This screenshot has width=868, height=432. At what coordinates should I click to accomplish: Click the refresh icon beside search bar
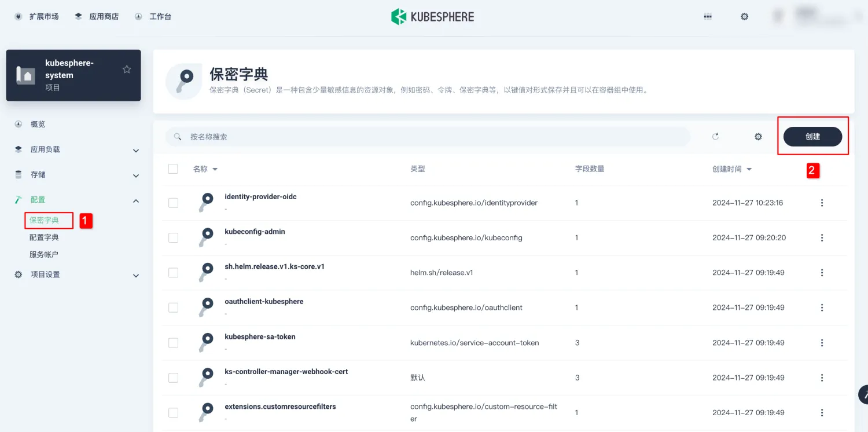(x=715, y=137)
